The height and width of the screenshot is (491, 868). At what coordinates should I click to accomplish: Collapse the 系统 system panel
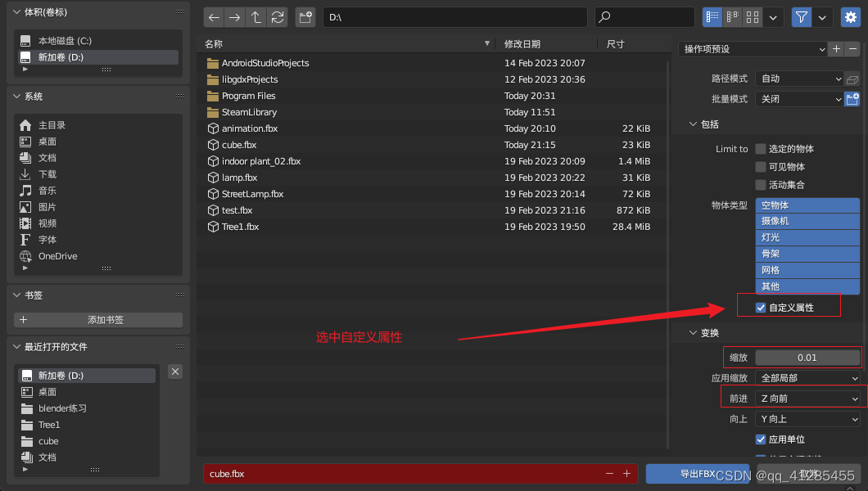pyautogui.click(x=16, y=97)
